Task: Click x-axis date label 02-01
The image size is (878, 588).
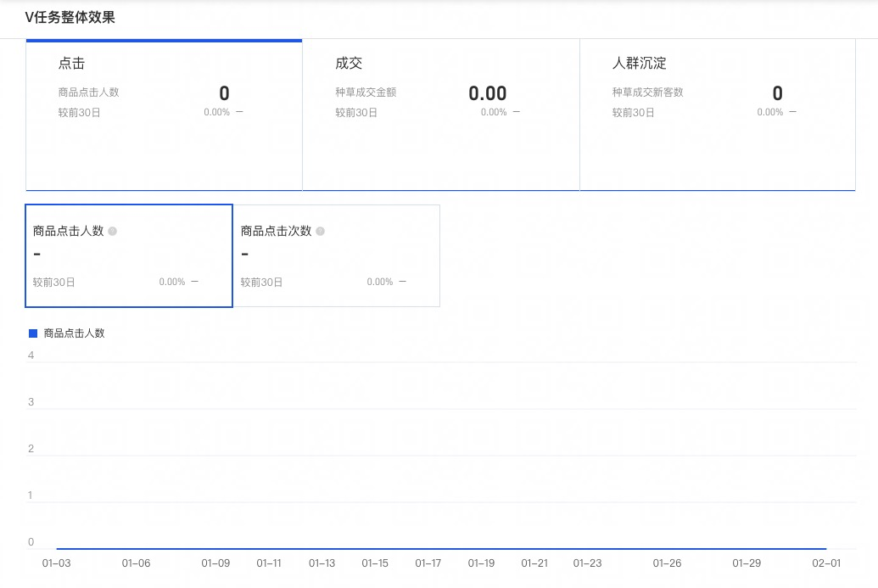Action: [x=826, y=563]
